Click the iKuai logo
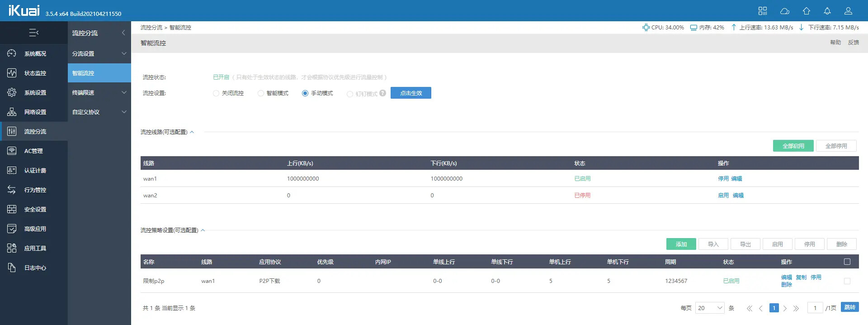 [x=24, y=10]
